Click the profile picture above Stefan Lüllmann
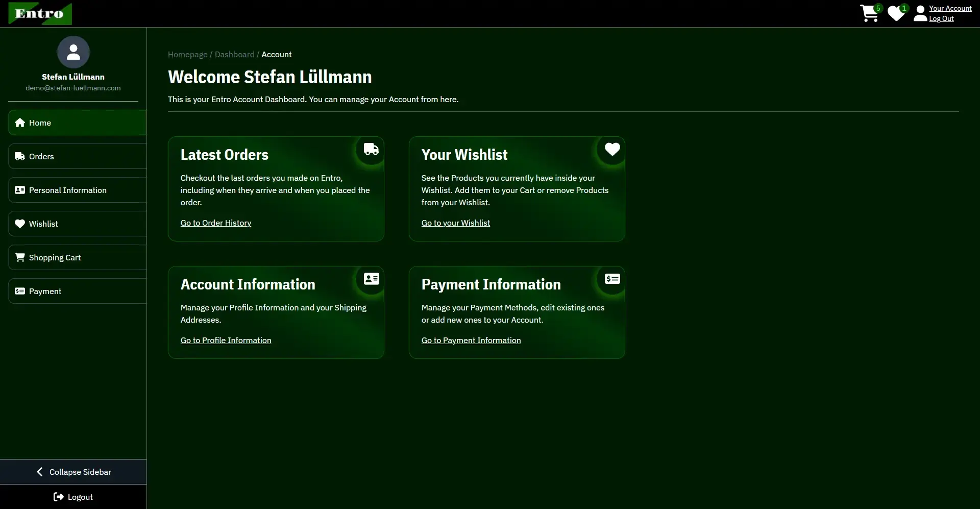Viewport: 980px width, 509px height. point(73,52)
